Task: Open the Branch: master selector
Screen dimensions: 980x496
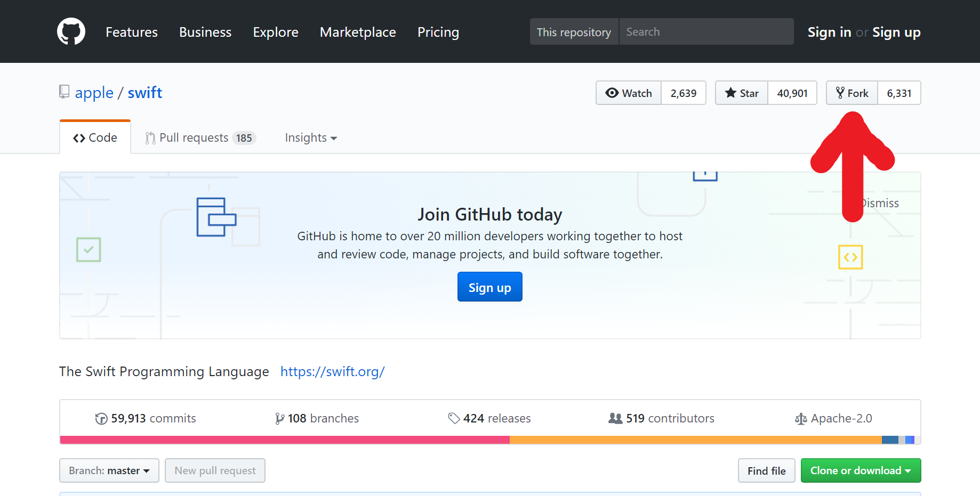Action: [x=109, y=470]
